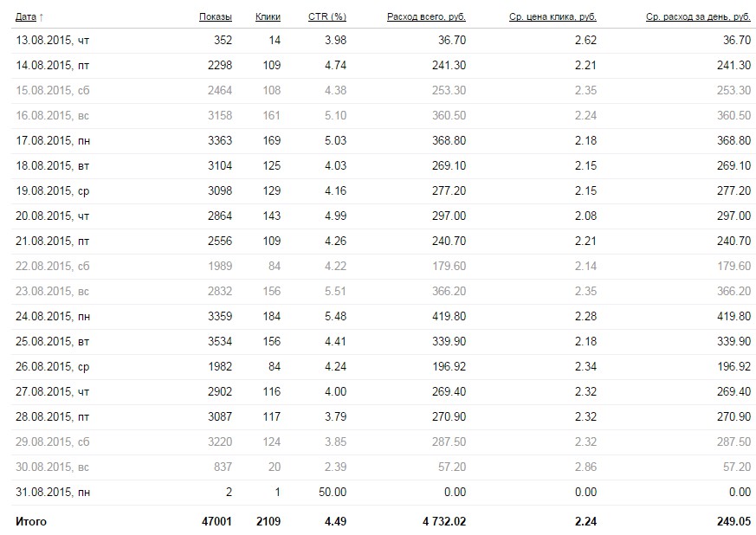Sort by the Показы column header
Viewport: 756px width, 535px height.
click(215, 16)
